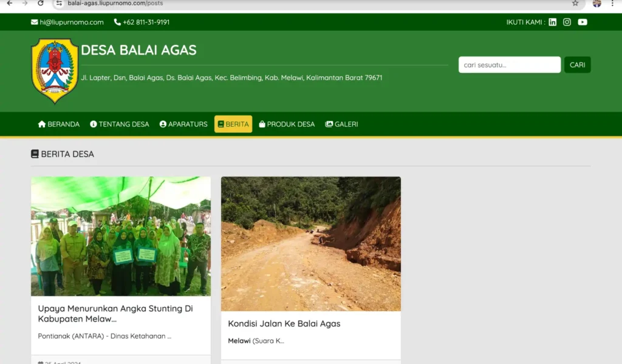622x364 pixels.
Task: Open the Produk Desa menu item
Action: point(287,124)
